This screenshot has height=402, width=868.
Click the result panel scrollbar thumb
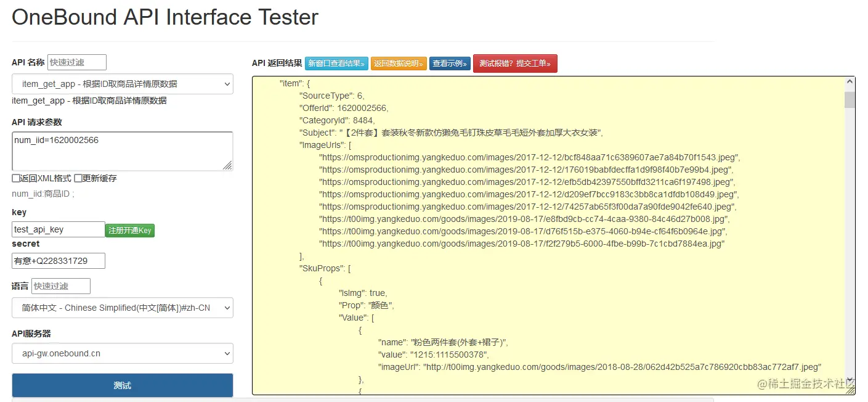click(850, 100)
